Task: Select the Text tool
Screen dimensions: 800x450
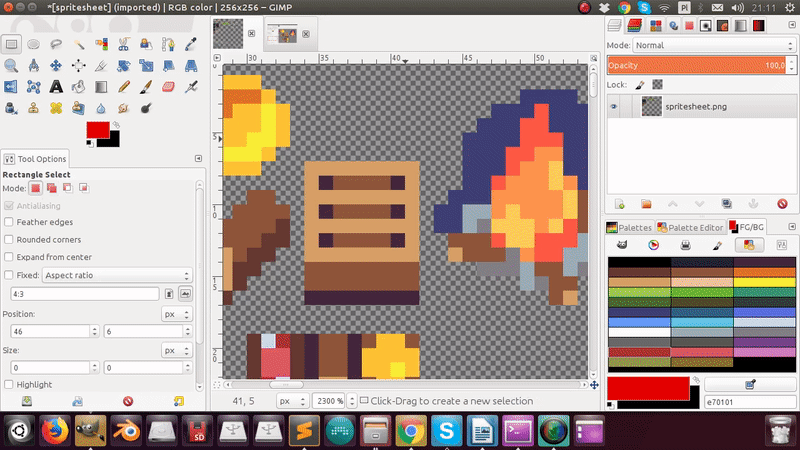Action: pos(56,87)
